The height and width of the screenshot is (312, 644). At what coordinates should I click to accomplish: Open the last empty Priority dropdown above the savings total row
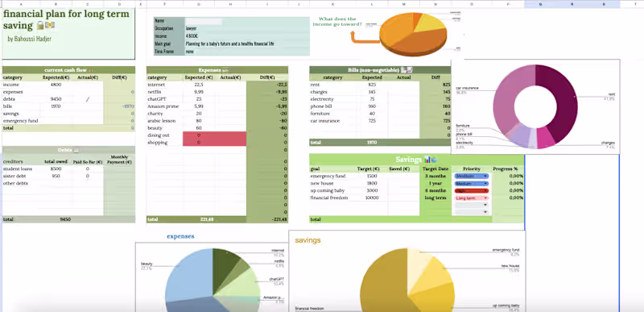[x=472, y=212]
